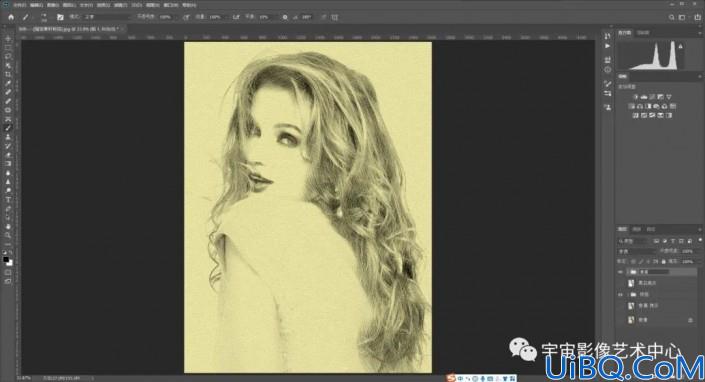Click the layer Fill value field
The height and width of the screenshot is (382, 705).
point(688,262)
